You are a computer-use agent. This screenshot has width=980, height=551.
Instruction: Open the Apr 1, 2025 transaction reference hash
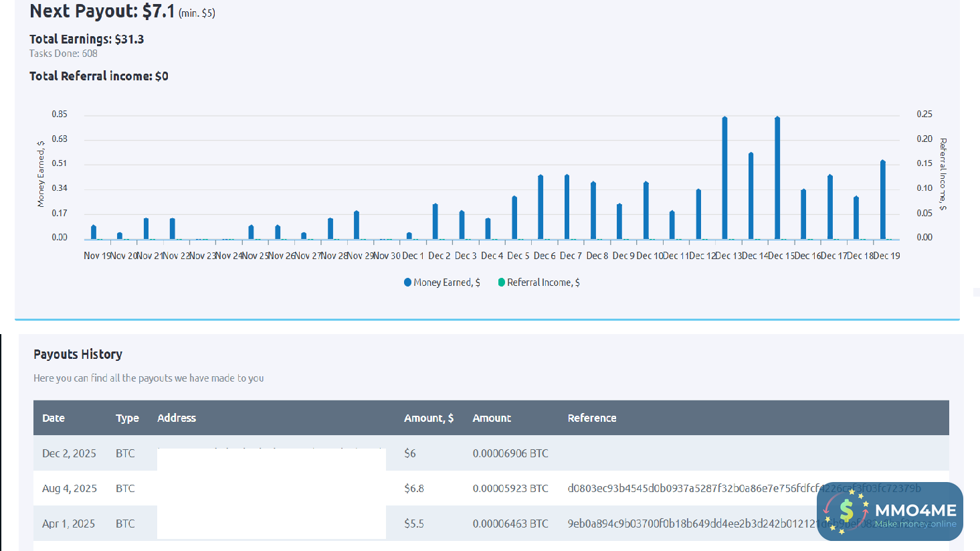click(689, 524)
